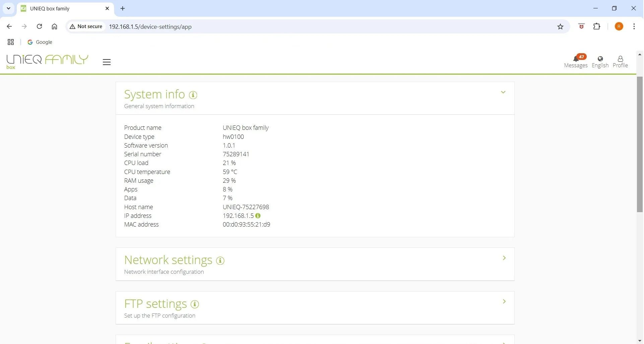The width and height of the screenshot is (644, 344).
Task: Click the scrollbar up arrow
Action: (x=640, y=55)
